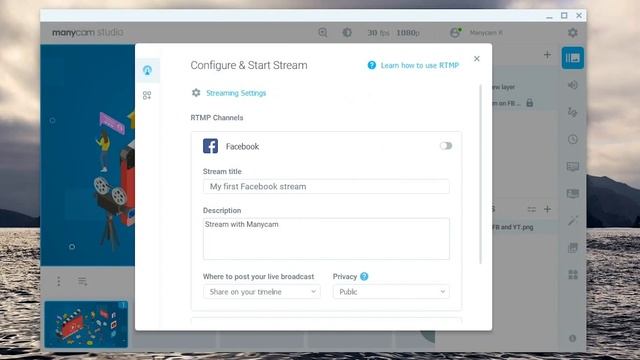Open the 30 fps frame rate selector
This screenshot has height=360, width=640.
tap(378, 33)
